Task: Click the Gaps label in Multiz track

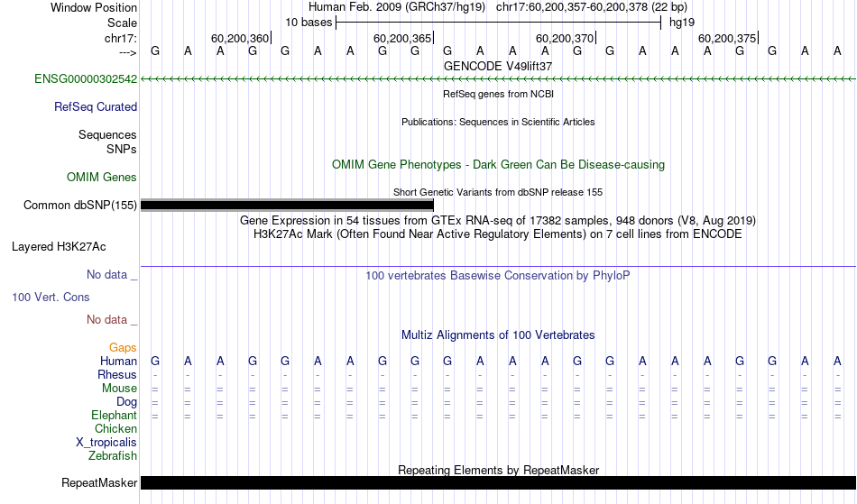Action: [x=123, y=348]
